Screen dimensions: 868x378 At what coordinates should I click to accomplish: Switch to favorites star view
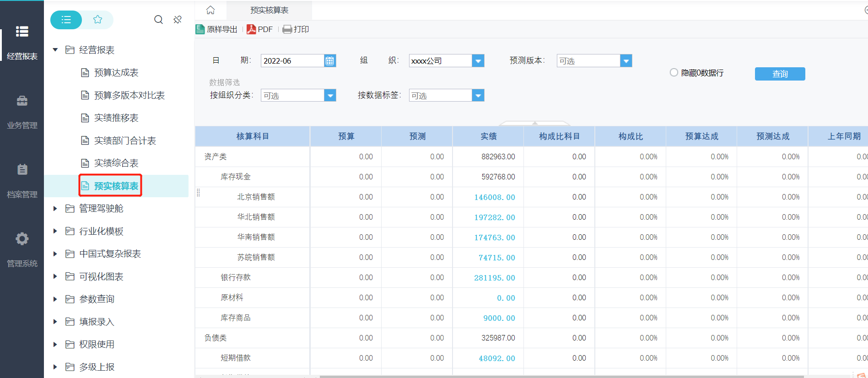click(97, 20)
